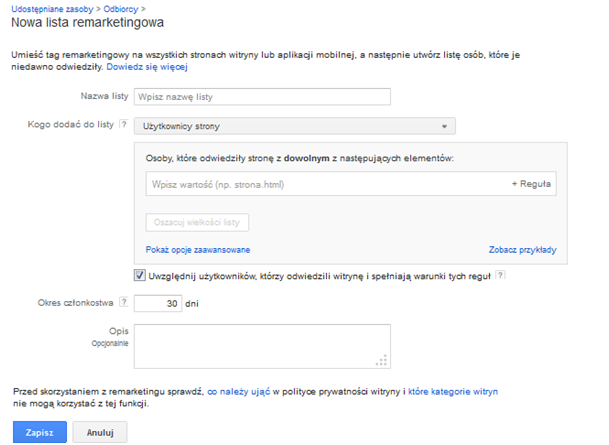The image size is (609, 445).
Task: Click the + Reguła button
Action: tap(532, 185)
